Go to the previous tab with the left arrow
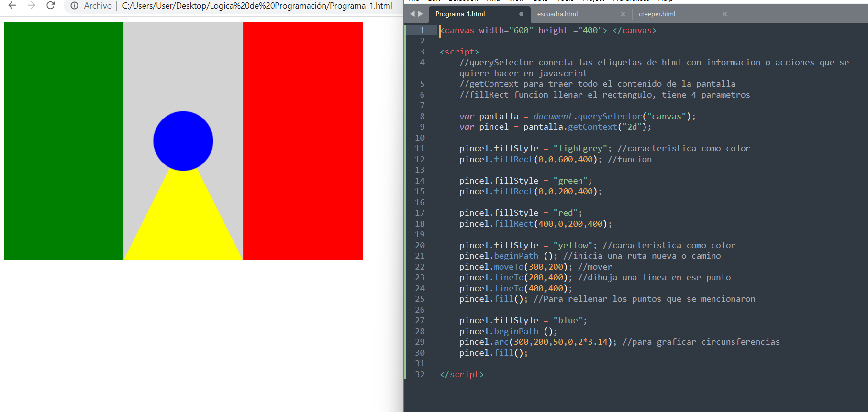Image resolution: width=868 pixels, height=412 pixels. [412, 14]
